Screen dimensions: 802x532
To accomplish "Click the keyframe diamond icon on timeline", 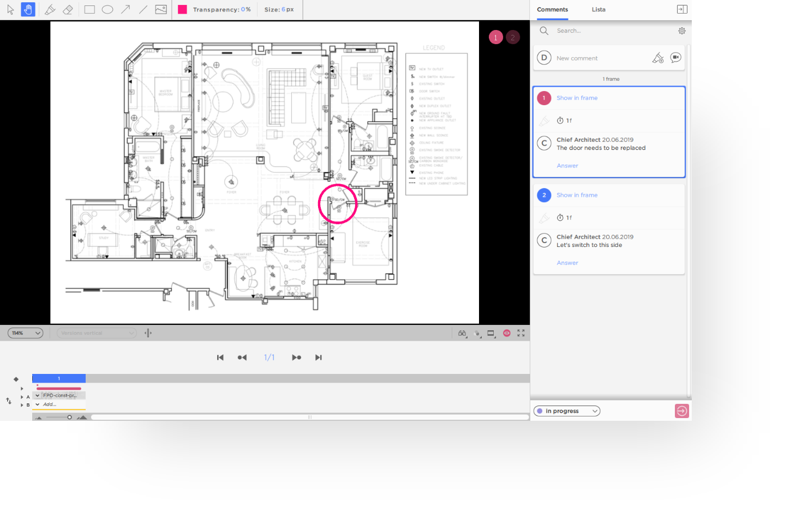I will pos(16,379).
